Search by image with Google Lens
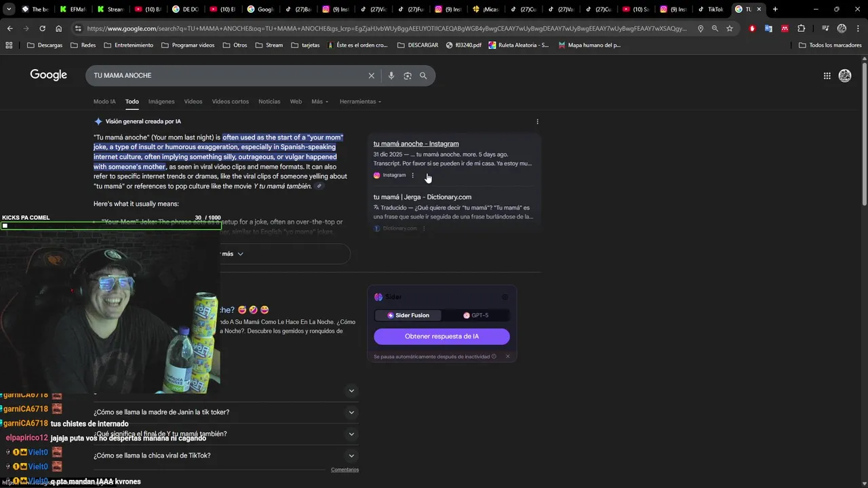Viewport: 868px width, 488px height. 408,76
